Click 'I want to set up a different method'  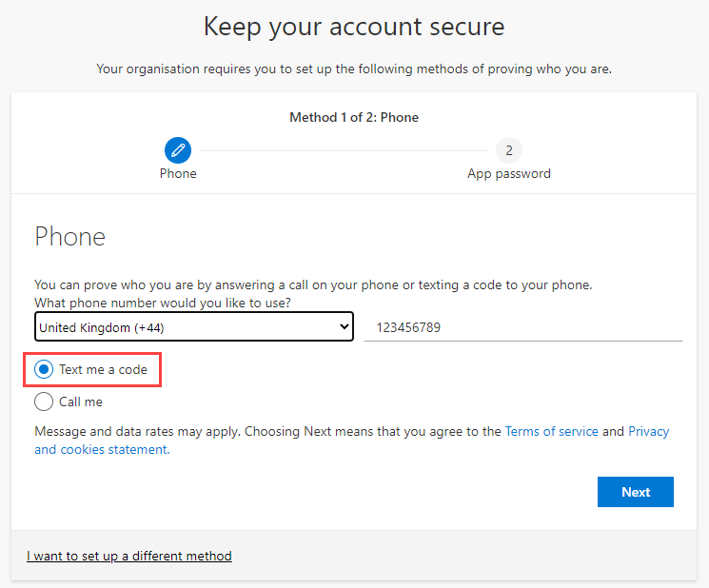129,556
